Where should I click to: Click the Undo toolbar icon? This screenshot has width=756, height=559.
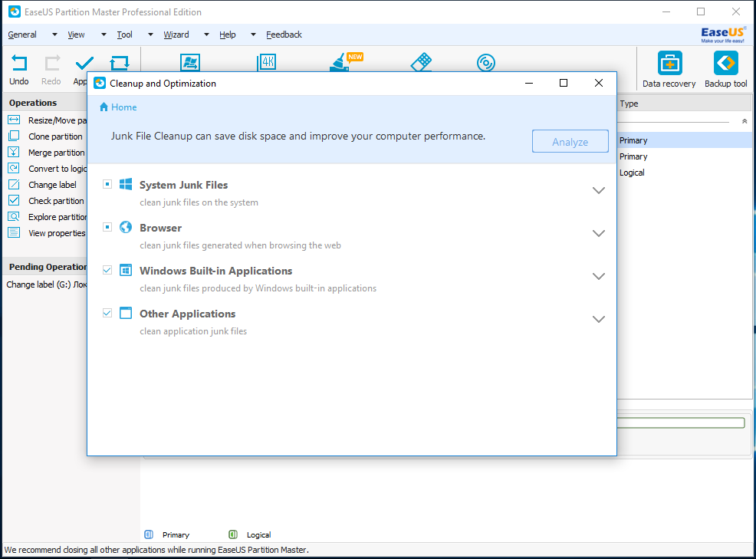coord(19,63)
